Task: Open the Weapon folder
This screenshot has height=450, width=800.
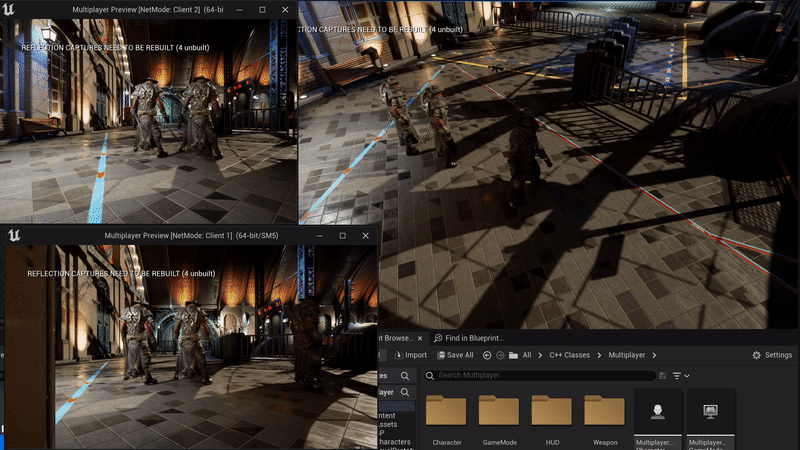Action: click(x=605, y=419)
